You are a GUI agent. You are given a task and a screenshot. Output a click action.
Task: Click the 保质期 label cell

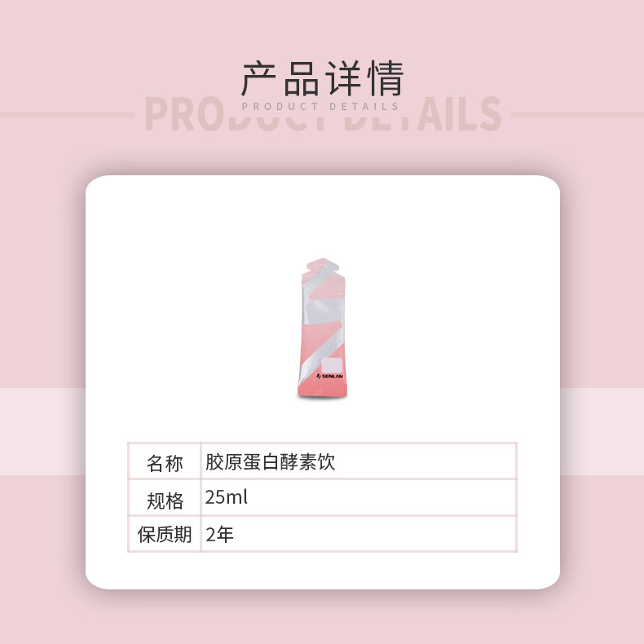[x=165, y=534]
